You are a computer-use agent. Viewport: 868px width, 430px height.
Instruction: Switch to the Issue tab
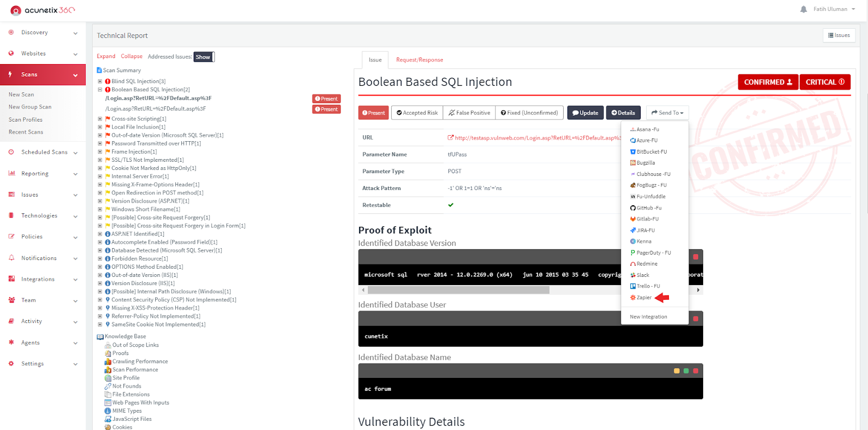(x=375, y=60)
